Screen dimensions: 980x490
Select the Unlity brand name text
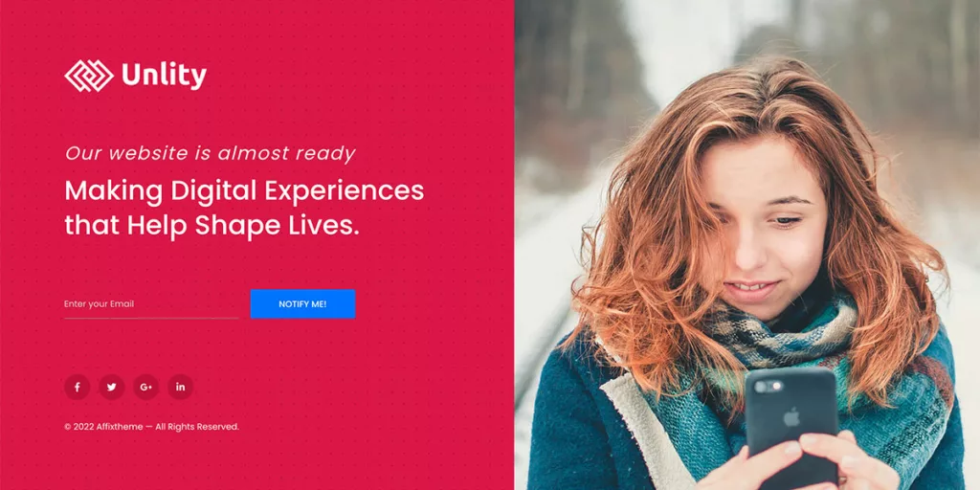click(164, 76)
